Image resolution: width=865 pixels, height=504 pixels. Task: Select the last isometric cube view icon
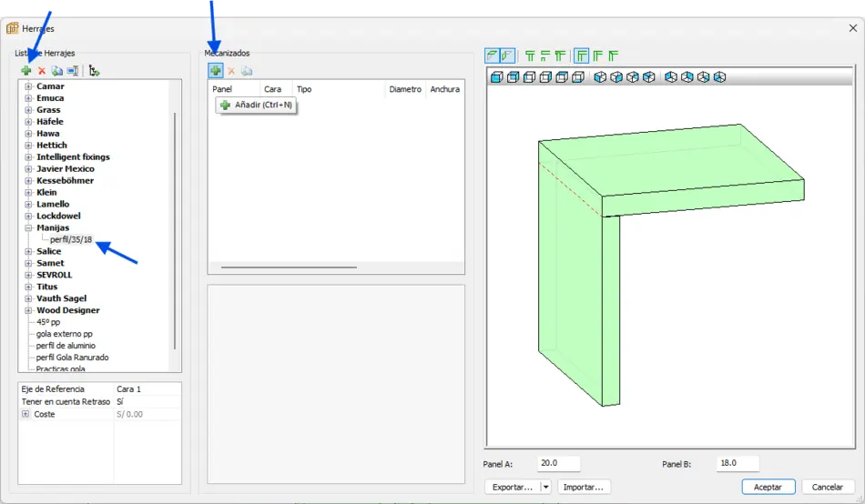click(719, 77)
